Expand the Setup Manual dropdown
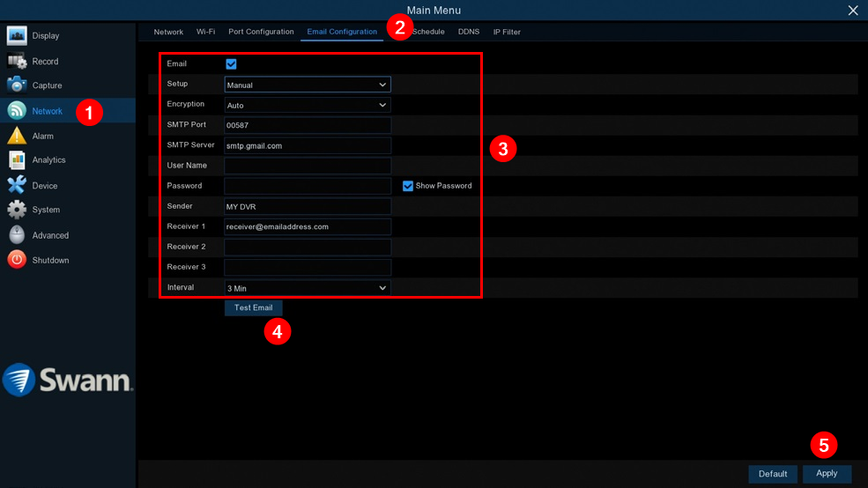The image size is (868, 488). click(308, 85)
